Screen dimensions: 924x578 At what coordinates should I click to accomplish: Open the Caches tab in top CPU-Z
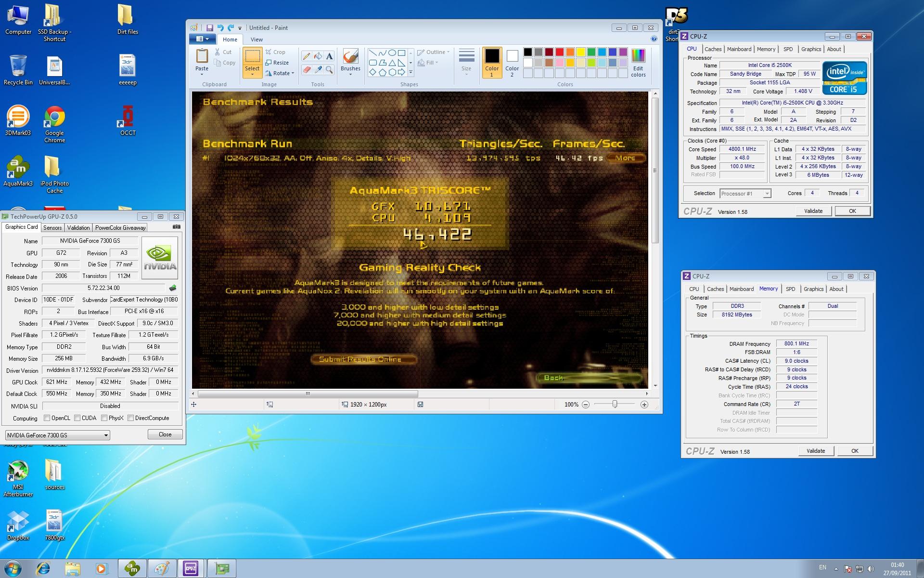(x=713, y=49)
